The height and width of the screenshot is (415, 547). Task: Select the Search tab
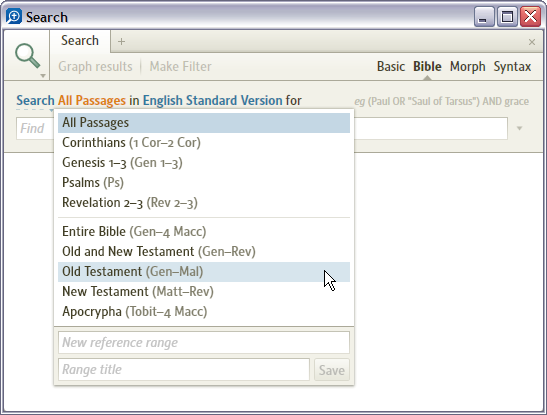tap(80, 41)
